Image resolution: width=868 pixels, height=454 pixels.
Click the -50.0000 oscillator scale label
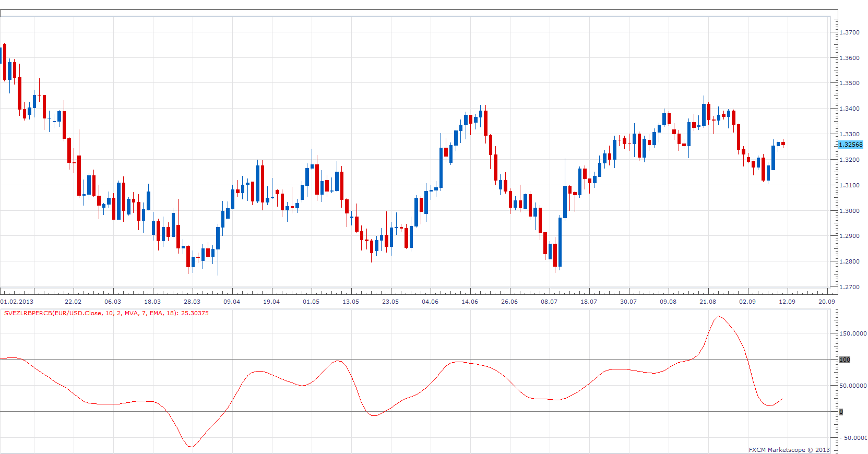click(855, 438)
